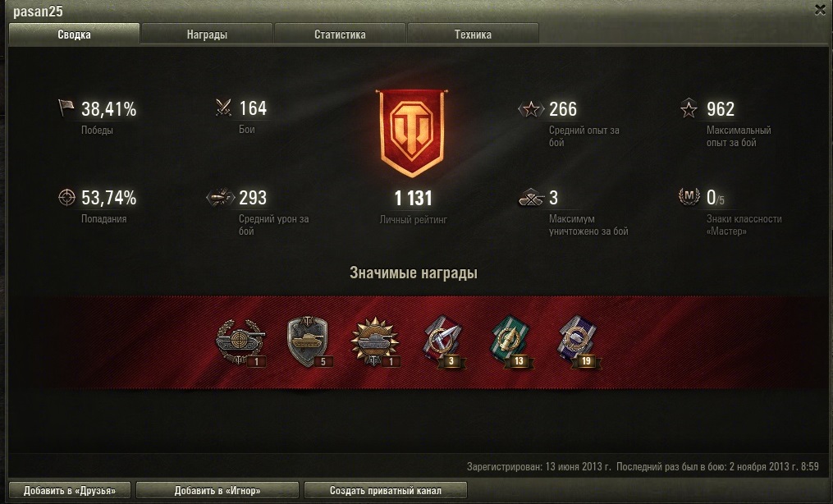Click the hit ratio crosshair icon
The image size is (833, 504).
(x=66, y=197)
